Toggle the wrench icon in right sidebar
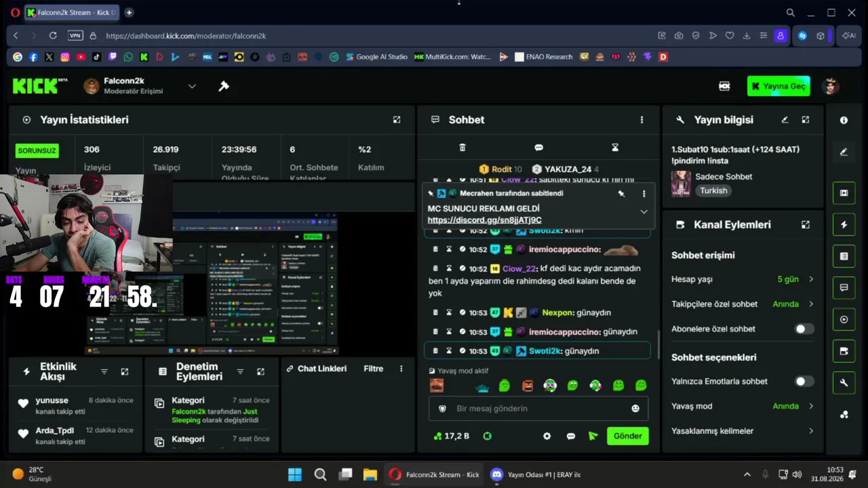The height and width of the screenshot is (488, 868). pos(844,383)
